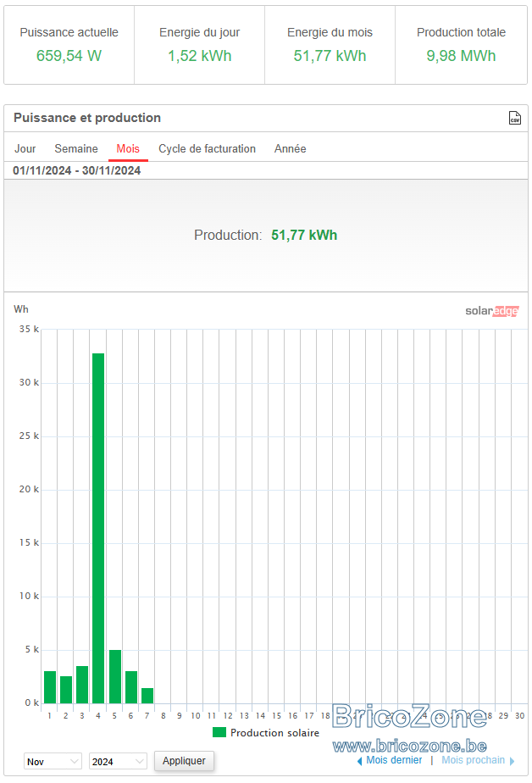Open the Nov month dropdown
This screenshot has height=783, width=532.
tap(53, 761)
